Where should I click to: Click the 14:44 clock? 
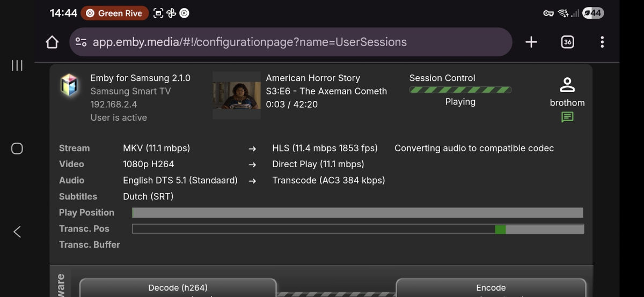[x=64, y=13]
